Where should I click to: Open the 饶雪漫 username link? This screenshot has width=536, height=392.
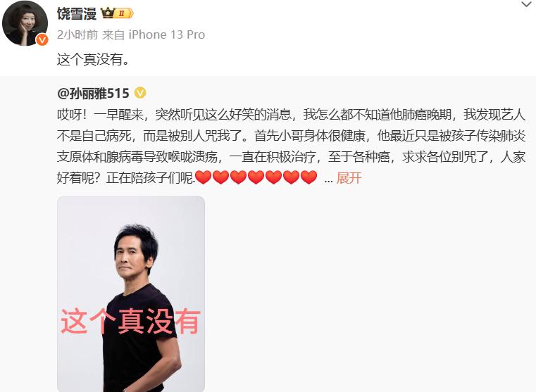pos(77,13)
